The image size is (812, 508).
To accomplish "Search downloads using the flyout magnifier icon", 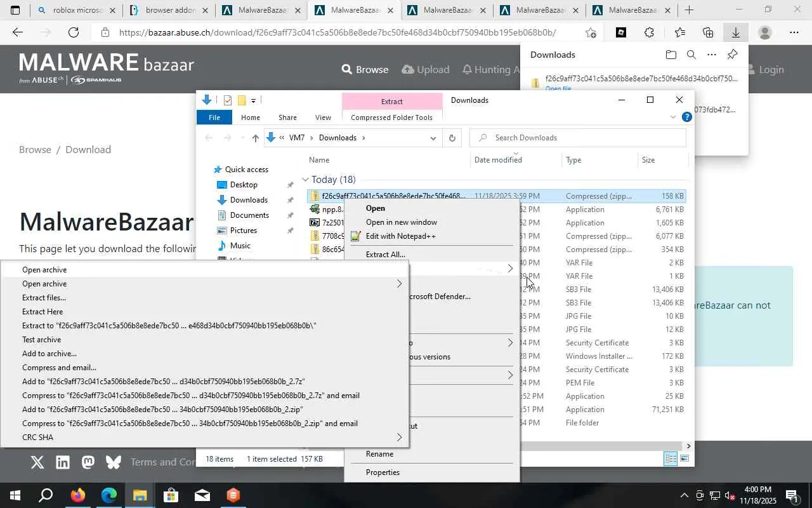I will click(x=691, y=55).
